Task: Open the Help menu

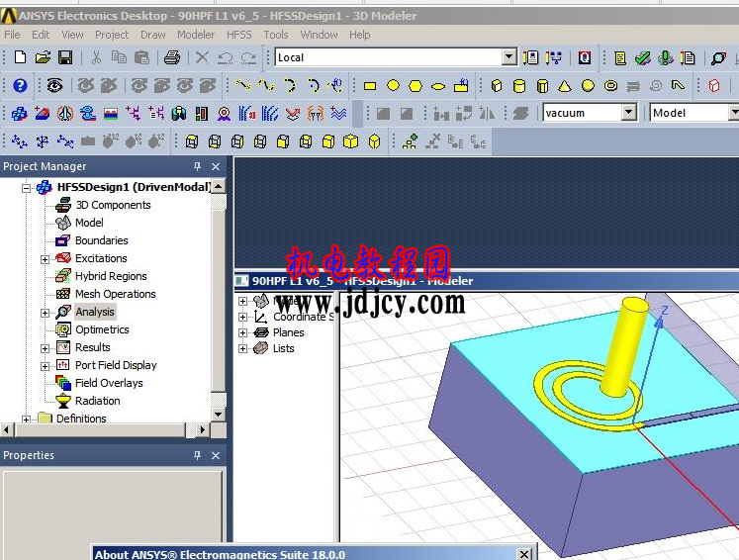Action: coord(359,35)
